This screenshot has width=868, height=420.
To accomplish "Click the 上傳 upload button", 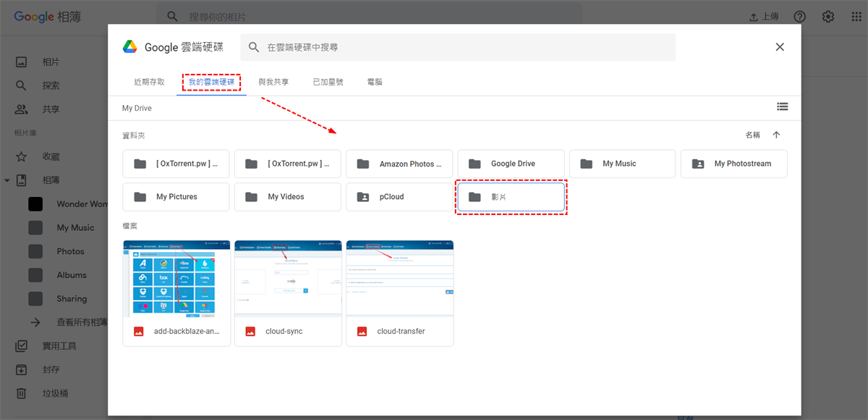I will coord(764,17).
